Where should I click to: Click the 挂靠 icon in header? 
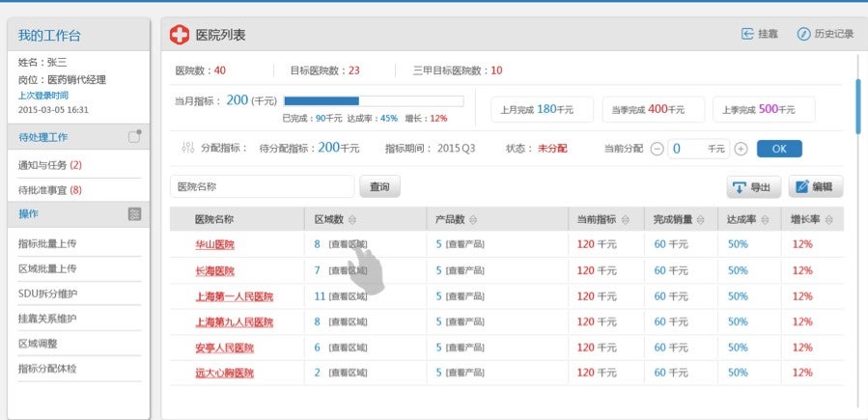point(747,34)
